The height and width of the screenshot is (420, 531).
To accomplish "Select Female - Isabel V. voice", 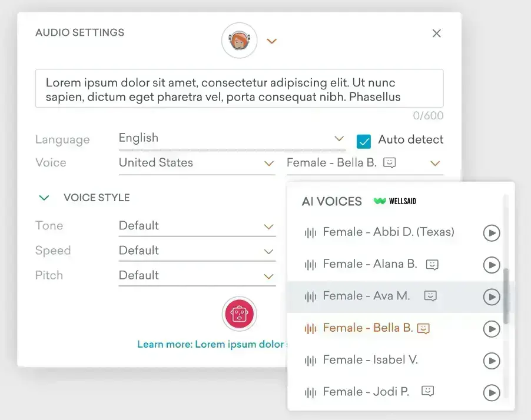I will pyautogui.click(x=370, y=359).
